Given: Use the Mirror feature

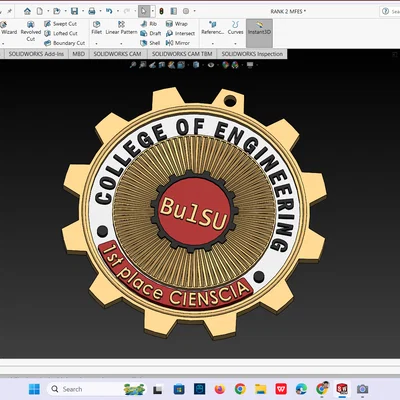Looking at the screenshot, I should [x=178, y=43].
